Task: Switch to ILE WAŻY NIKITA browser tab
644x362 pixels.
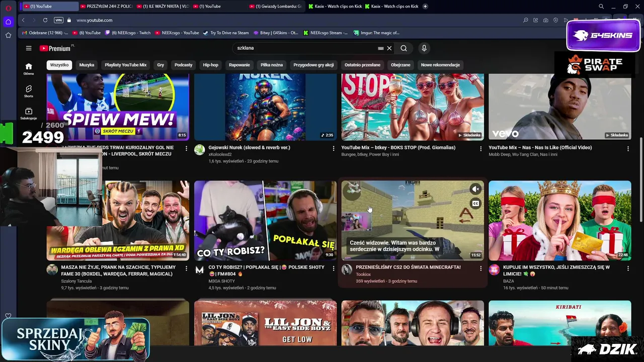Action: coord(162,6)
